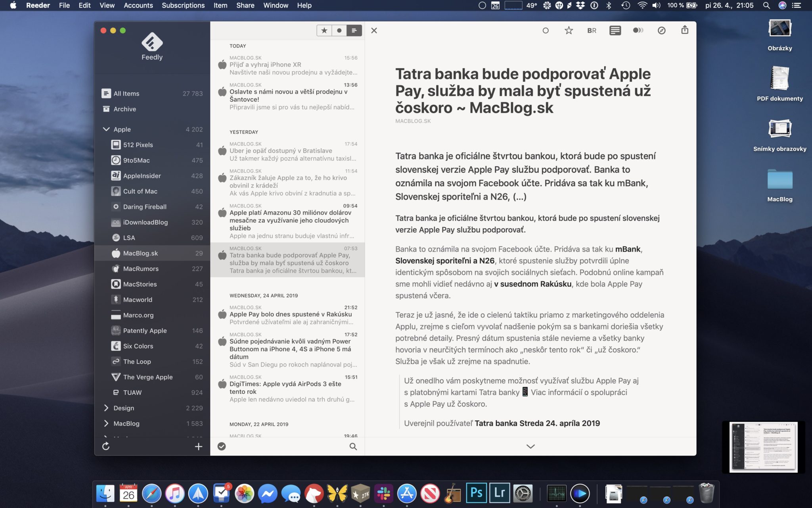This screenshot has width=812, height=508.
Task: Open the share menu icon
Action: (685, 30)
